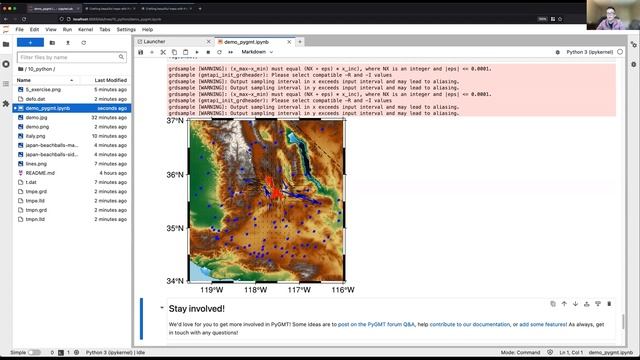This screenshot has height=360, width=640.
Task: Select the tmpn.grd file
Action: pyautogui.click(x=72, y=210)
